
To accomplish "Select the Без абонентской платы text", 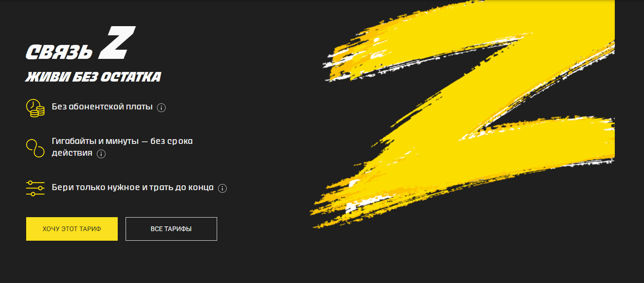I will (102, 107).
